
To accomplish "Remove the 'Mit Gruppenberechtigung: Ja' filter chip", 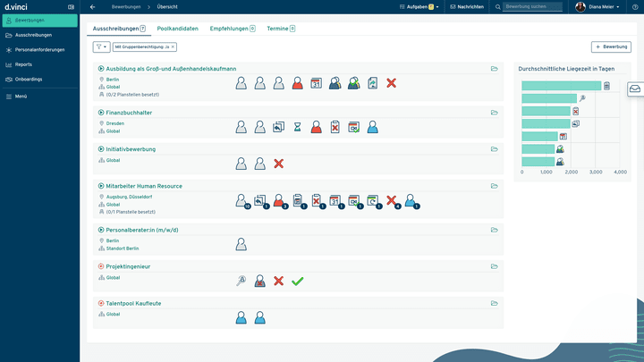I will pyautogui.click(x=173, y=46).
